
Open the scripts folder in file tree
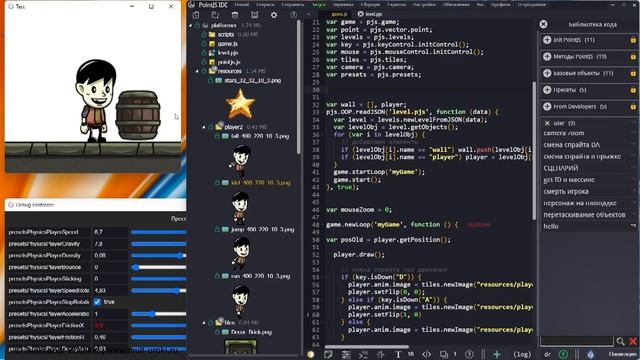[226, 35]
